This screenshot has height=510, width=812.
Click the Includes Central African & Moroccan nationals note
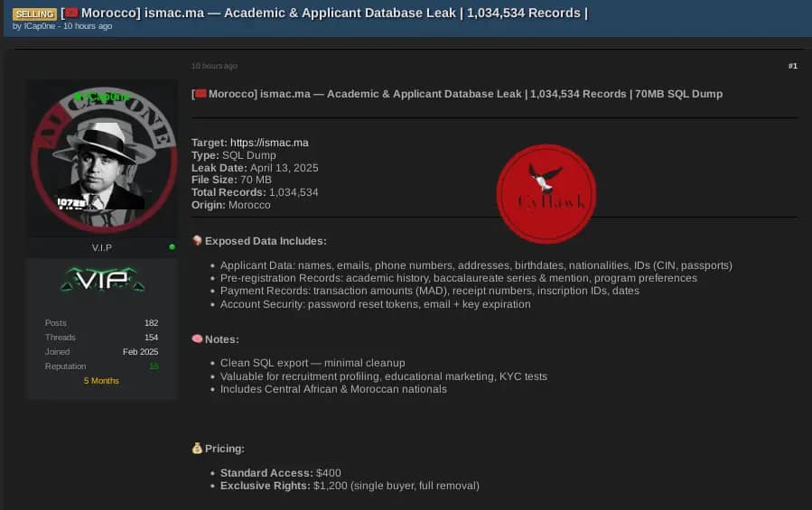[x=333, y=389]
